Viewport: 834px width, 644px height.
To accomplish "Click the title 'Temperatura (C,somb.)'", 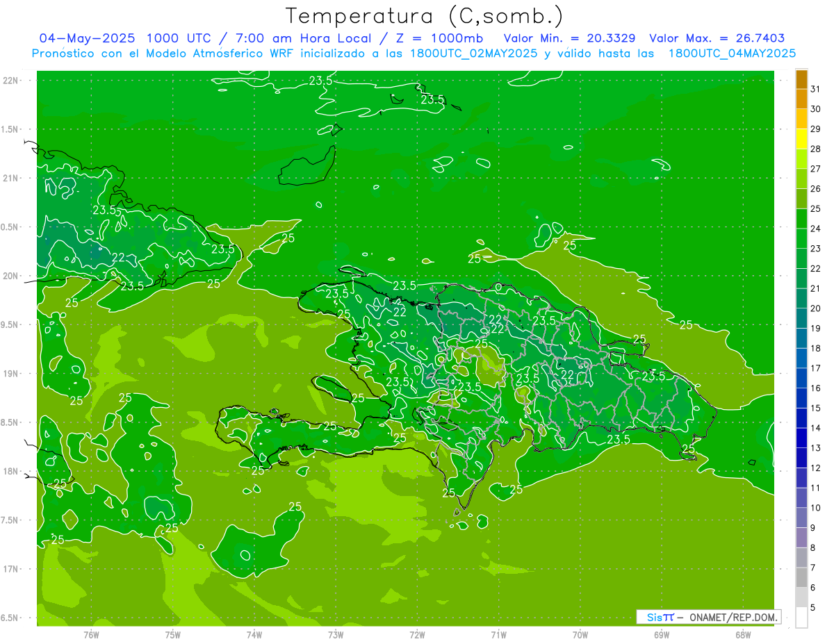I will point(423,16).
